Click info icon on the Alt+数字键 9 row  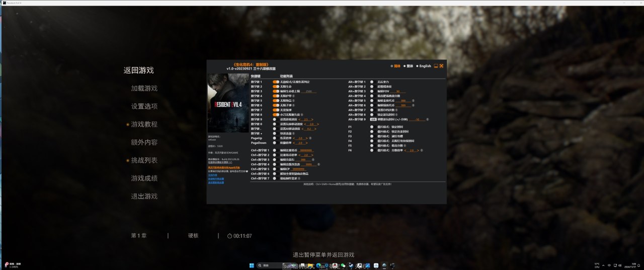tap(428, 119)
